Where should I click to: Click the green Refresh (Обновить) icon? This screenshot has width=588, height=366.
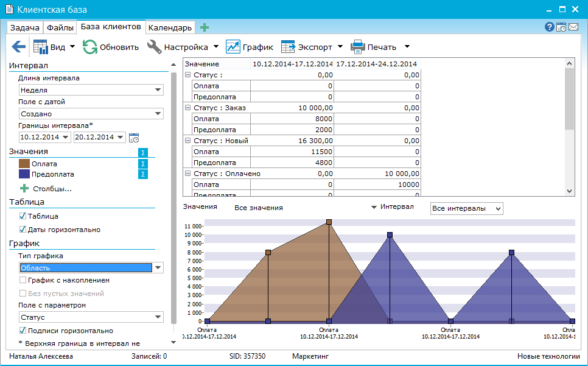pyautogui.click(x=90, y=47)
